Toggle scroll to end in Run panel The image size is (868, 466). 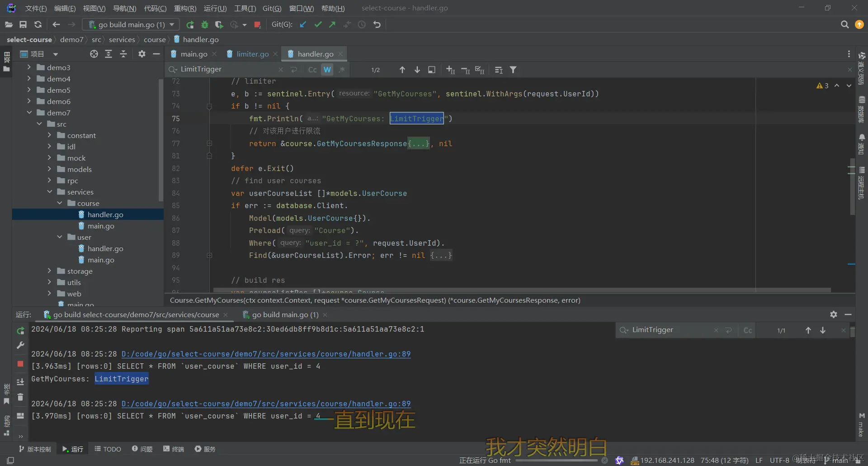20,382
